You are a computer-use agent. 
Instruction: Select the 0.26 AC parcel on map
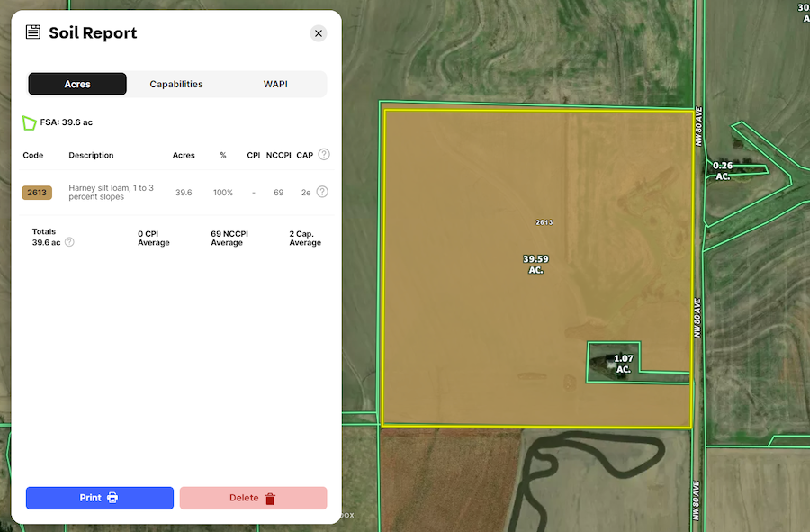(x=722, y=171)
